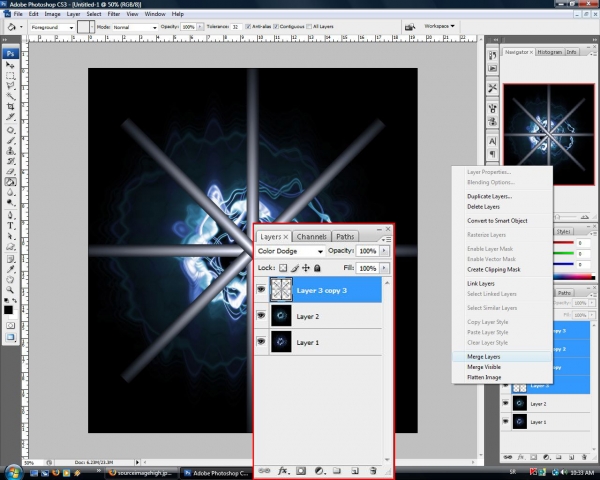This screenshot has width=600, height=480.
Task: Switch to the Paths tab in enlarged panel
Action: pos(345,237)
